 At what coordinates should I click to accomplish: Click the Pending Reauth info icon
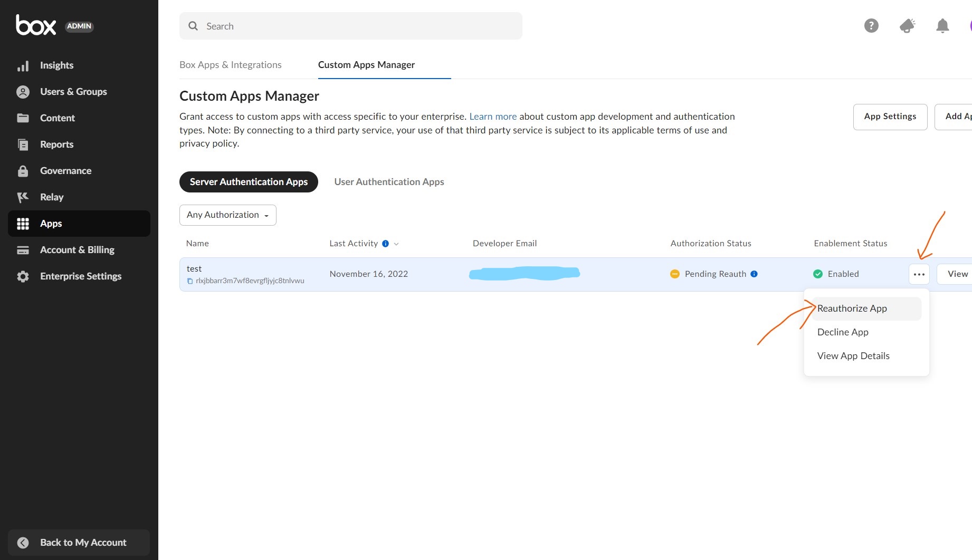[x=754, y=274]
